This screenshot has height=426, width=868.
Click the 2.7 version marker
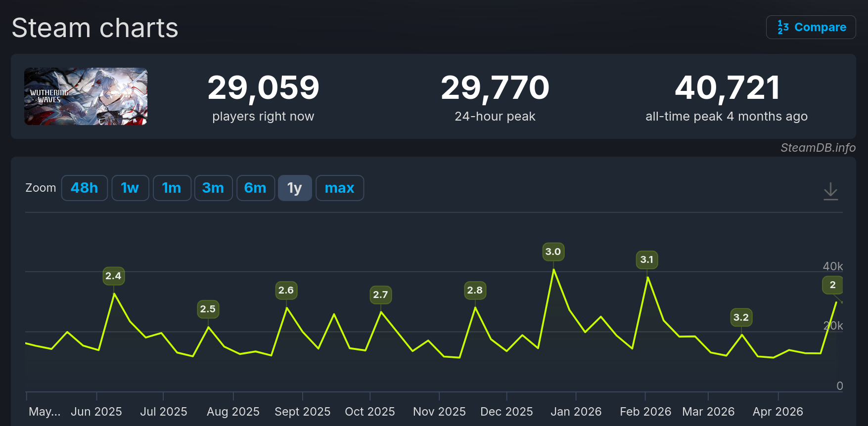click(x=380, y=295)
